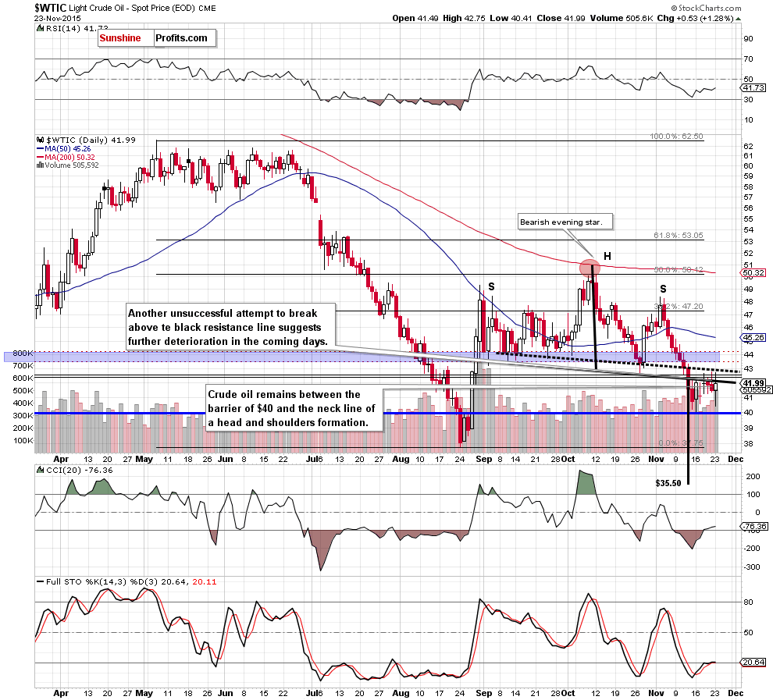Viewport: 773px width, 700px height.
Task: Click the left shoulder S label near September
Action: tap(491, 286)
